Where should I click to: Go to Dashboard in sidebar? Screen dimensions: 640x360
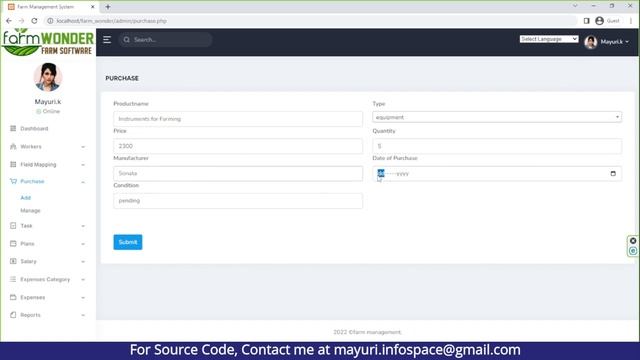coord(34,129)
